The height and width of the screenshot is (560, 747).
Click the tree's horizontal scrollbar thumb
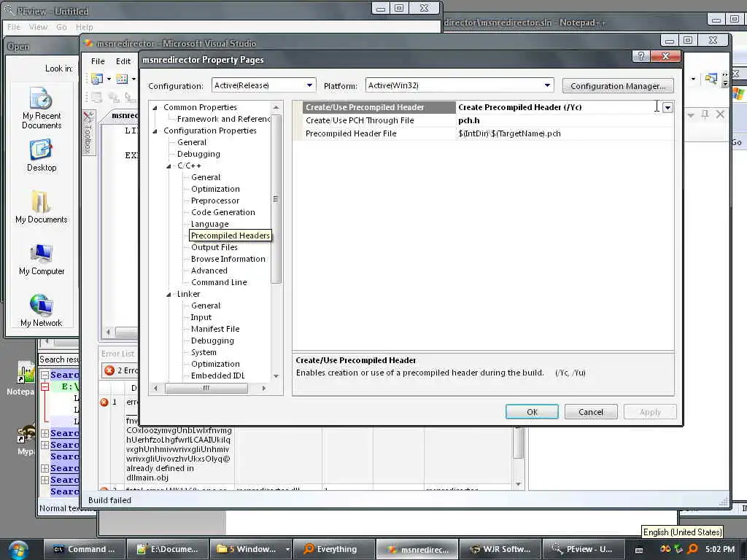(206, 388)
